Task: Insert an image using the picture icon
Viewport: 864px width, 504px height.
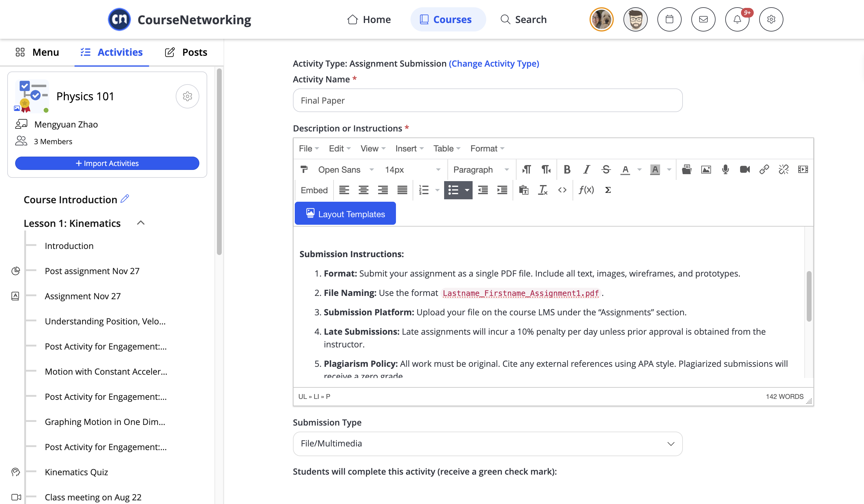Action: [706, 169]
